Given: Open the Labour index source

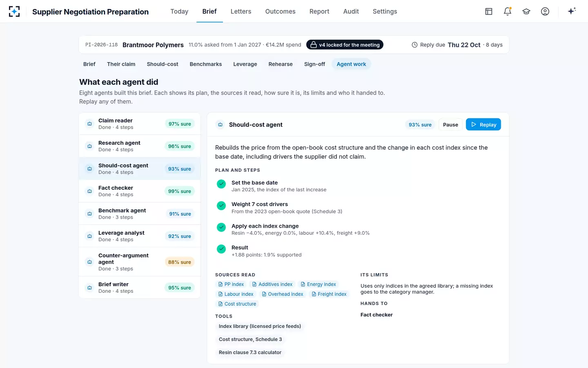Looking at the screenshot, I should click(236, 294).
